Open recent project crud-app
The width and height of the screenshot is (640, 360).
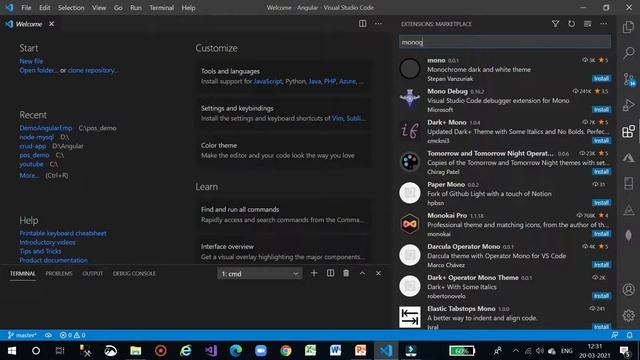[x=33, y=146]
